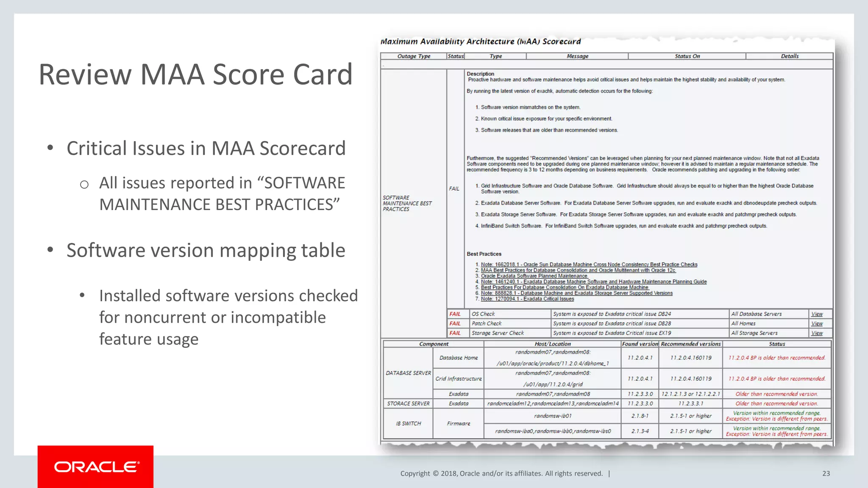This screenshot has height=488, width=868.
Task: Click the Maximum Availability Architecture Scorecard heading
Action: [481, 42]
